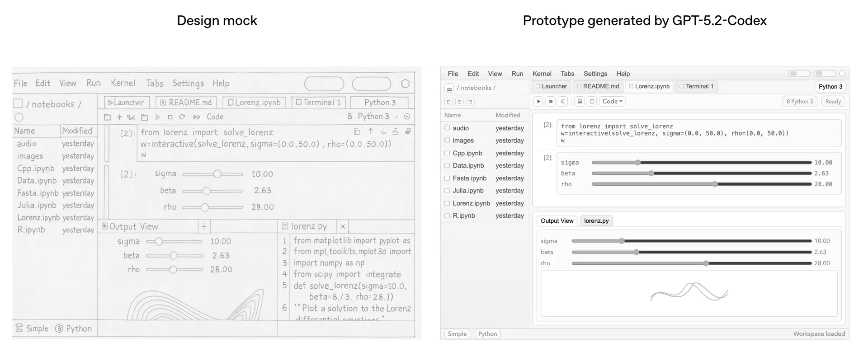This screenshot has height=347, width=868.
Task: Click the rho slider handle in the prototype Output View
Action: tap(706, 263)
